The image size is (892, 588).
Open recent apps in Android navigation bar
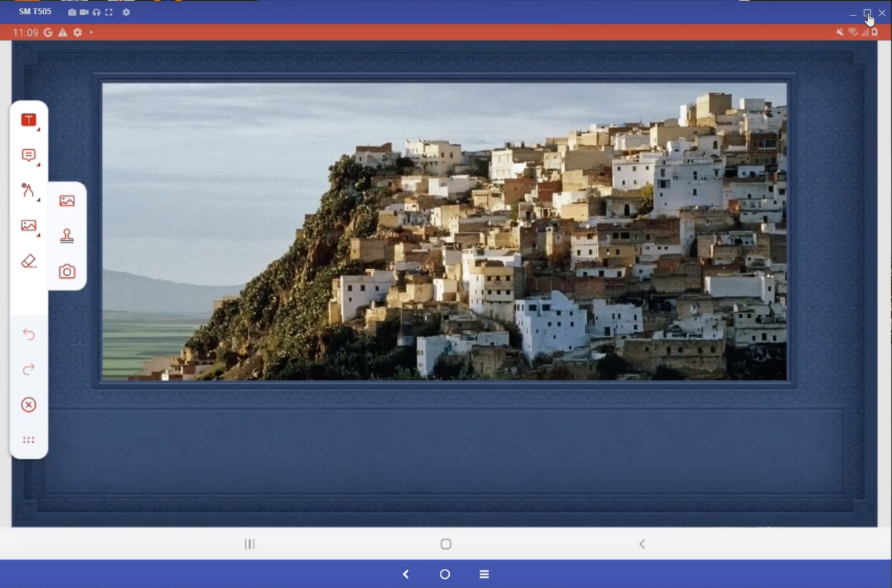pos(250,544)
